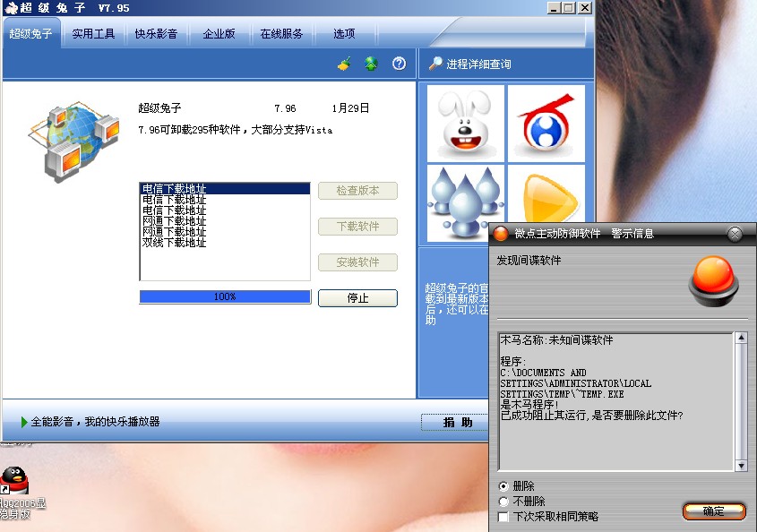Open the yellow play arrow thumbnail

click(x=546, y=194)
